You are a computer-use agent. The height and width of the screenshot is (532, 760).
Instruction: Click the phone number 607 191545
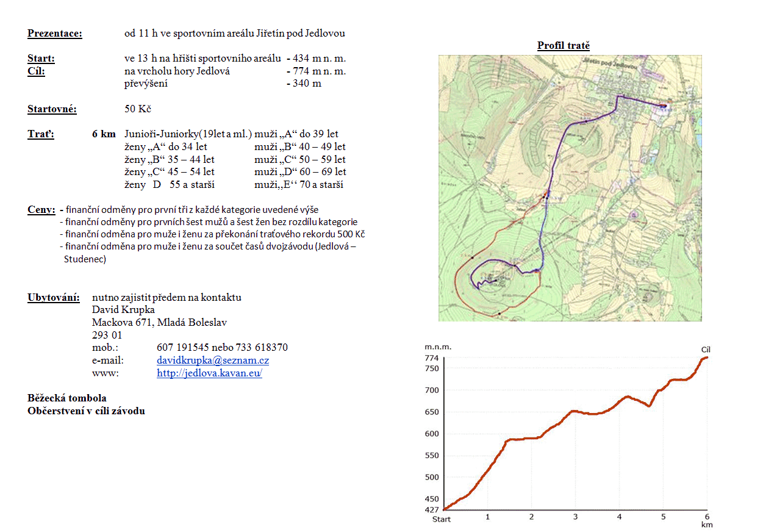click(183, 348)
